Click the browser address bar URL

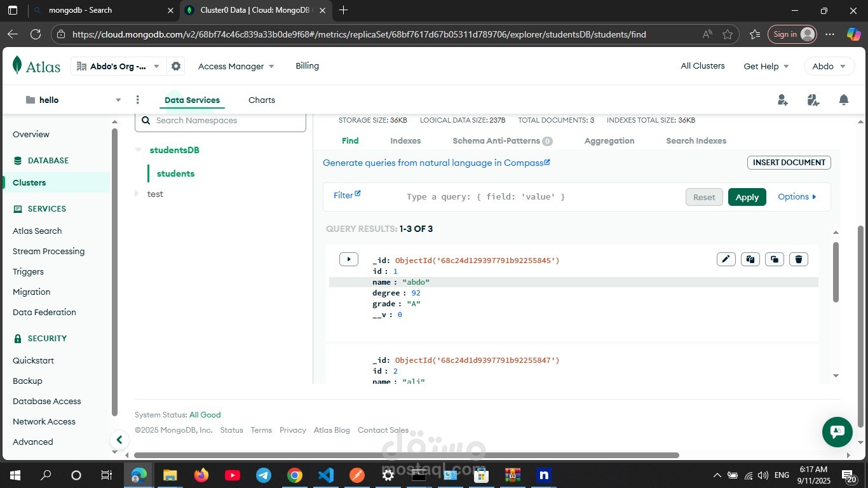(x=359, y=34)
